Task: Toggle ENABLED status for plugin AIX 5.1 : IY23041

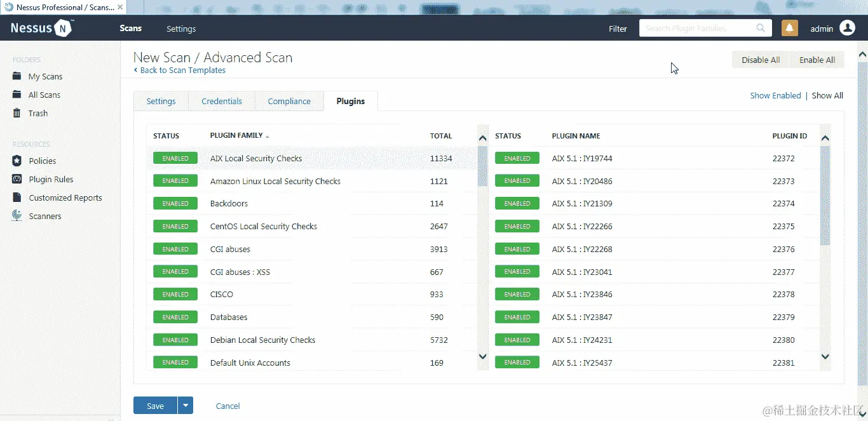Action: tap(517, 272)
